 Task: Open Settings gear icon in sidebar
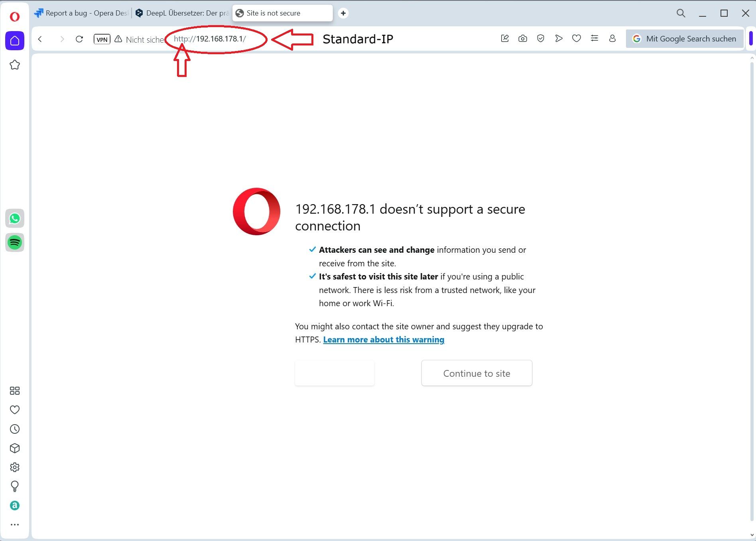coord(15,467)
